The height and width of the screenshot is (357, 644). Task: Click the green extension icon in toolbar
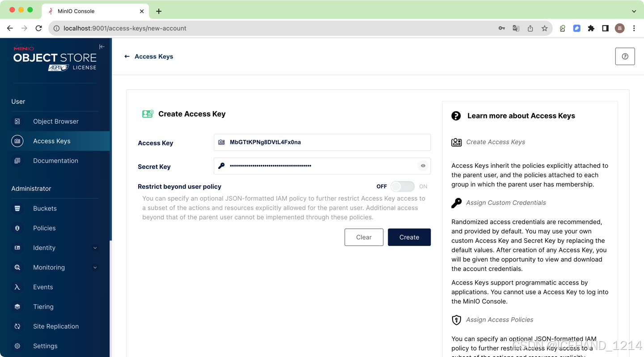563,28
